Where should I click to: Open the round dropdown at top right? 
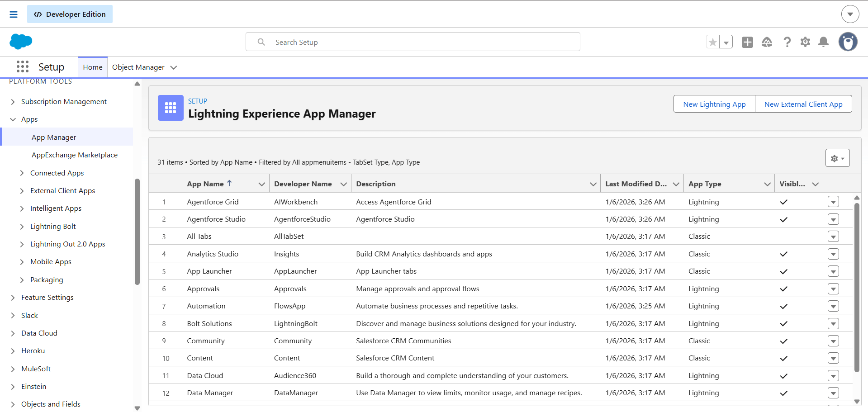pyautogui.click(x=850, y=14)
